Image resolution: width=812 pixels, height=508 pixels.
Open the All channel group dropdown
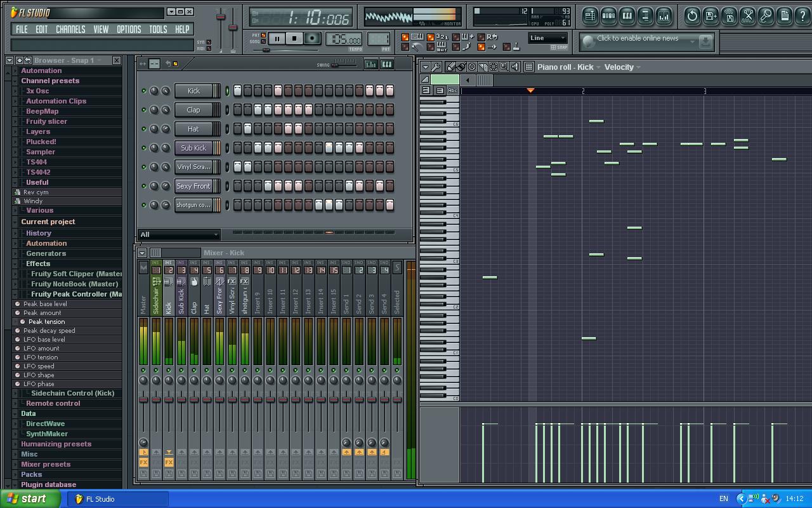coord(179,234)
